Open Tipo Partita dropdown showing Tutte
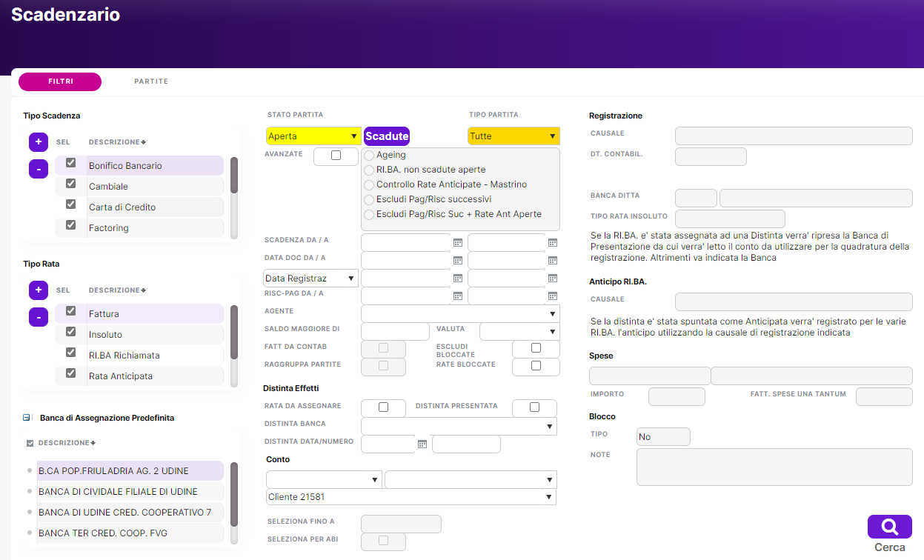The height and width of the screenshot is (560, 924). click(513, 136)
